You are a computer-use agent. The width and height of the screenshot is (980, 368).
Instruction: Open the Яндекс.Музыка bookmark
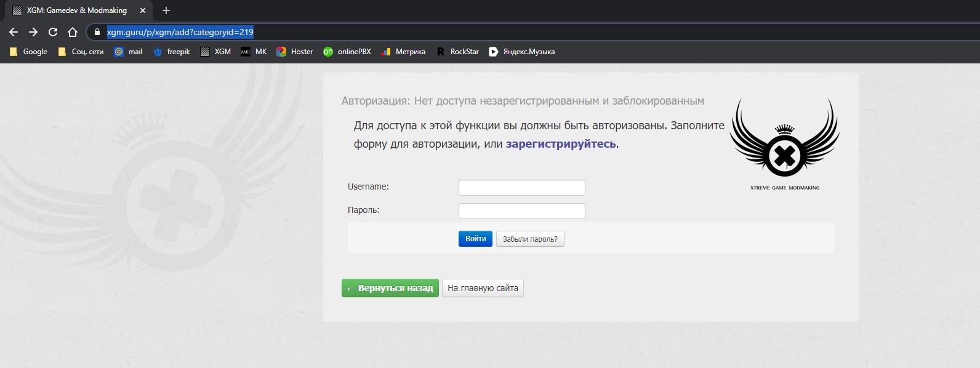[522, 52]
